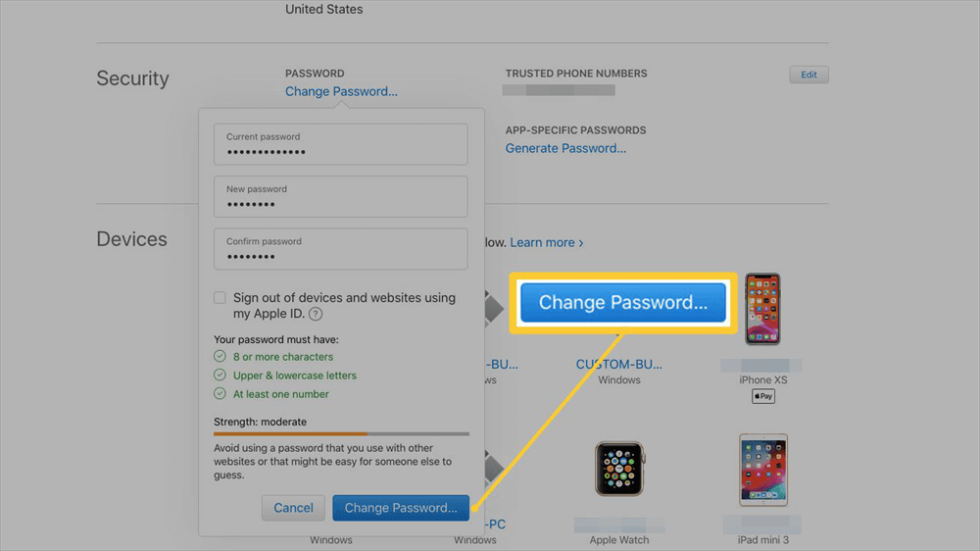Image resolution: width=980 pixels, height=551 pixels.
Task: Focus the 'Current password' field
Action: point(341,146)
